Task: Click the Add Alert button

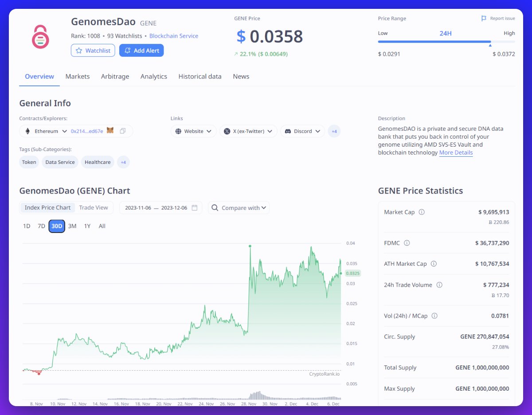Action: [141, 50]
